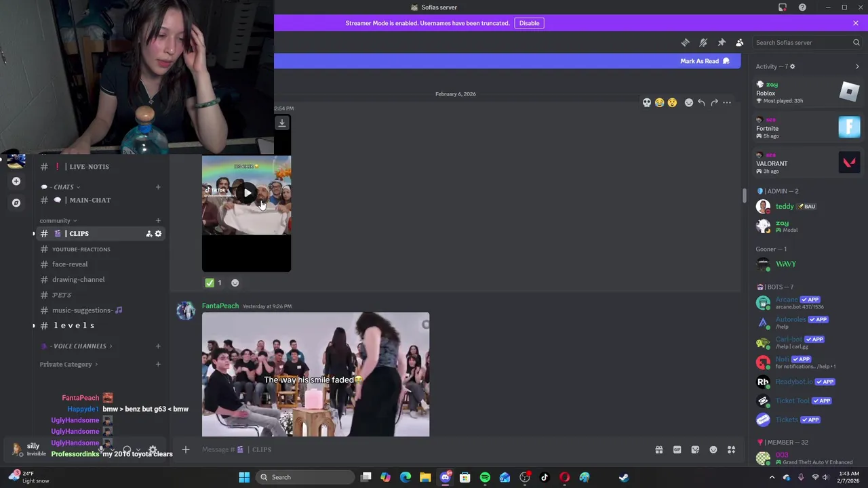Expand Private Category
868x488 pixels.
pos(68,365)
